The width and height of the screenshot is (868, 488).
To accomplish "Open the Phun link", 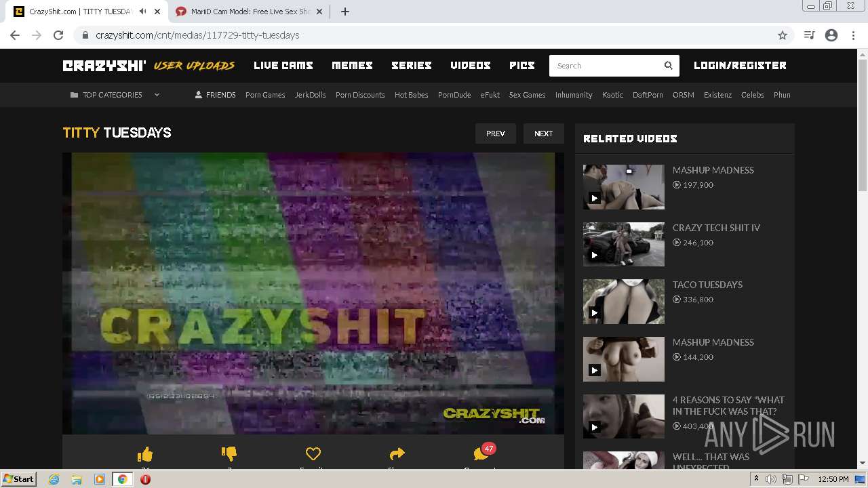I will click(782, 95).
